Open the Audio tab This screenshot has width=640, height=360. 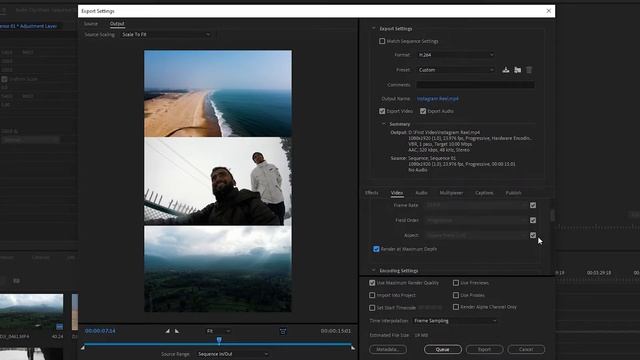(x=421, y=193)
